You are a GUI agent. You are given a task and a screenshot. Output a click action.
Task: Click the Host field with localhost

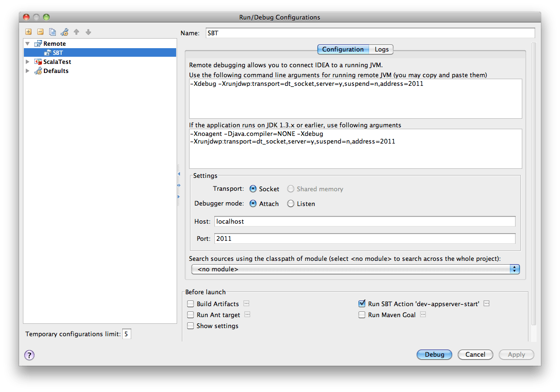(x=365, y=221)
